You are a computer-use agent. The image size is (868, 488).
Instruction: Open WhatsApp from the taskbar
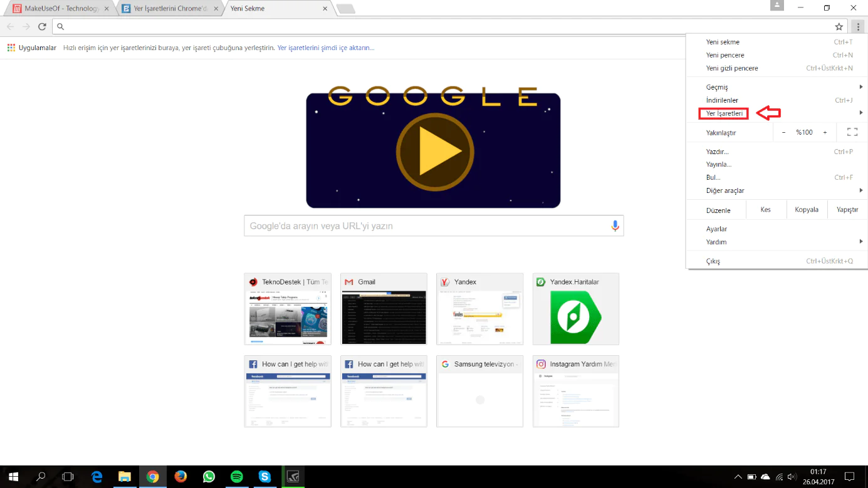coord(209,477)
